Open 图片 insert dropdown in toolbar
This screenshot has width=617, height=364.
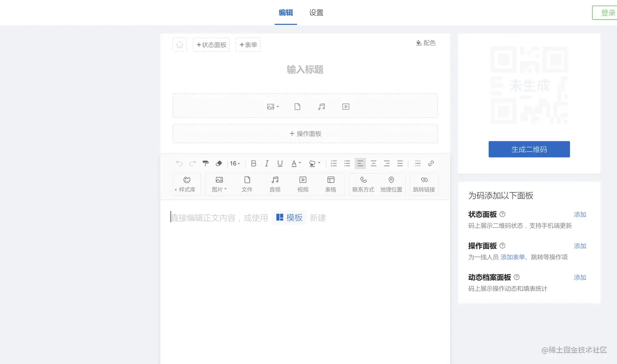coord(219,184)
